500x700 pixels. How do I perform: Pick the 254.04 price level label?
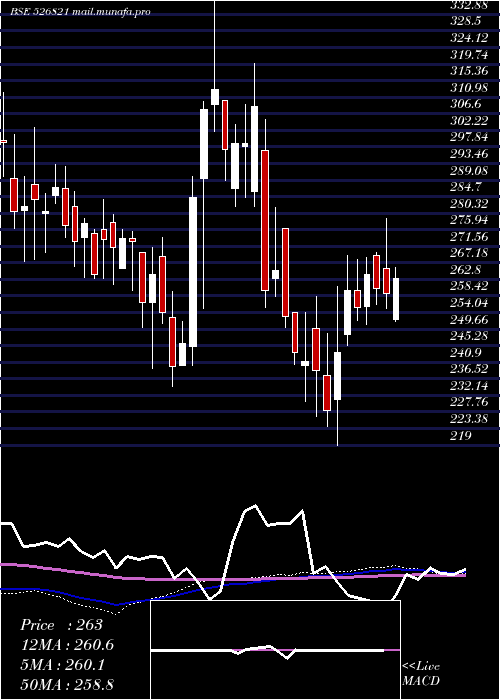tap(471, 304)
